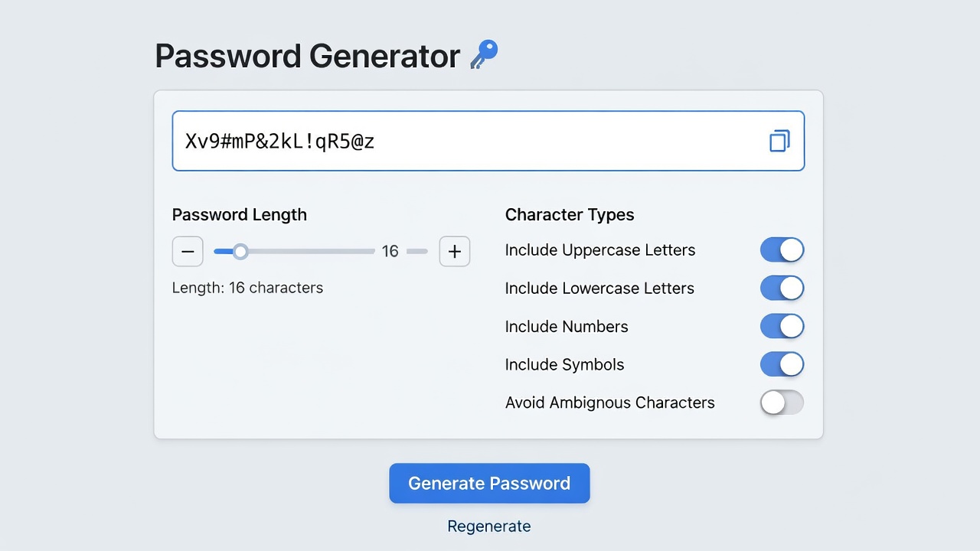Select the generated password text field
Screen dimensions: 980x551
click(x=488, y=141)
